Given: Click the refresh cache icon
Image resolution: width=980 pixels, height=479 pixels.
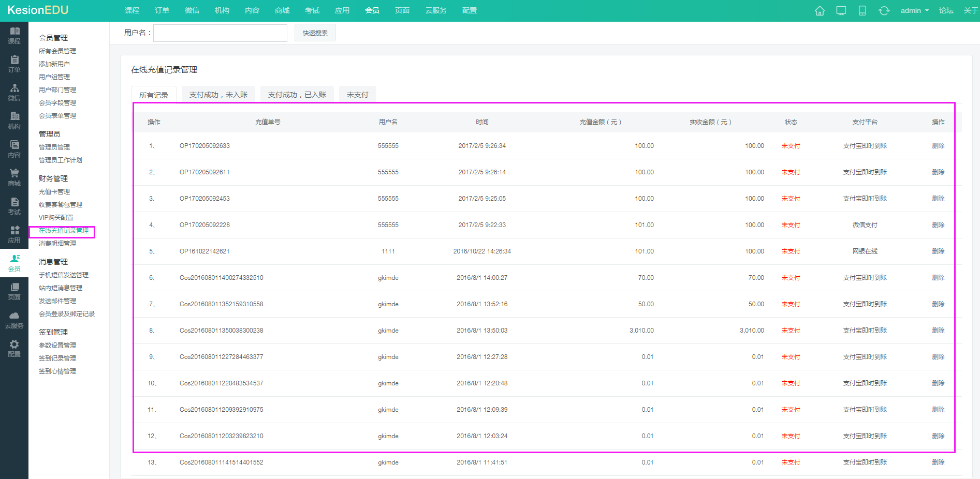Looking at the screenshot, I should (x=884, y=11).
